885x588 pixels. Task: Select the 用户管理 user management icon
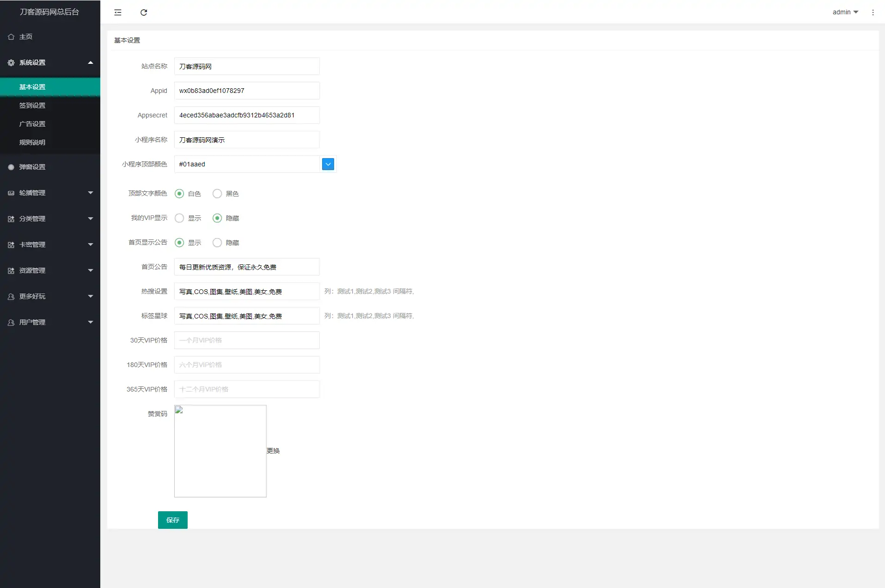click(11, 322)
